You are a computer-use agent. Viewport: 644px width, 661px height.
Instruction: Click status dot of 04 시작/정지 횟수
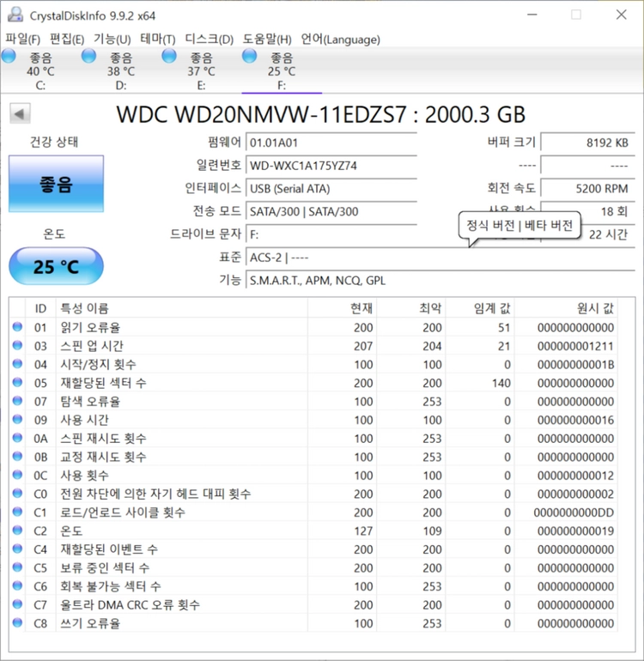17,364
